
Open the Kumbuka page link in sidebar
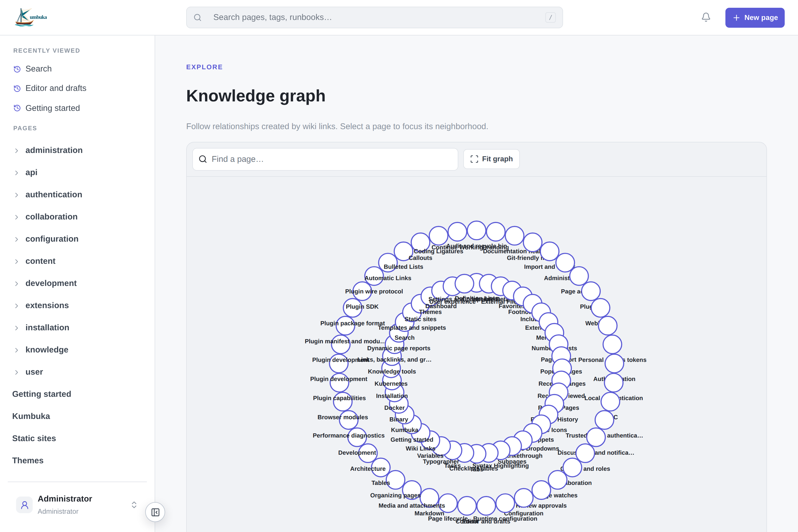coord(31,416)
